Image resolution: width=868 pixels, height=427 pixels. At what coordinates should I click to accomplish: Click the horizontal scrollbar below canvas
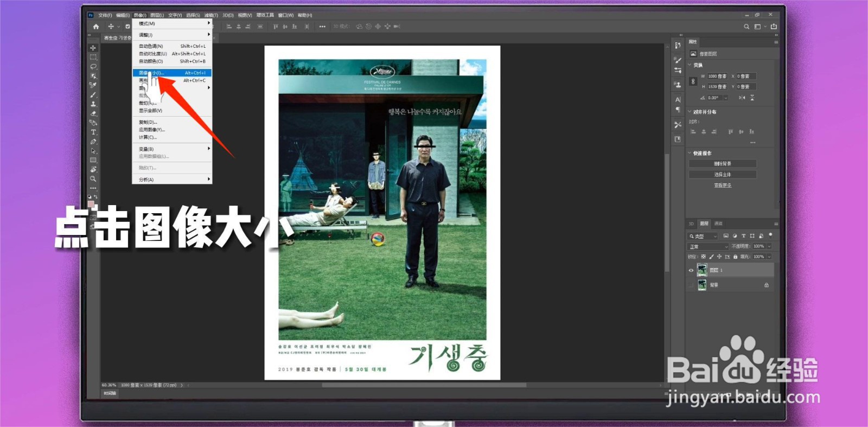424,385
